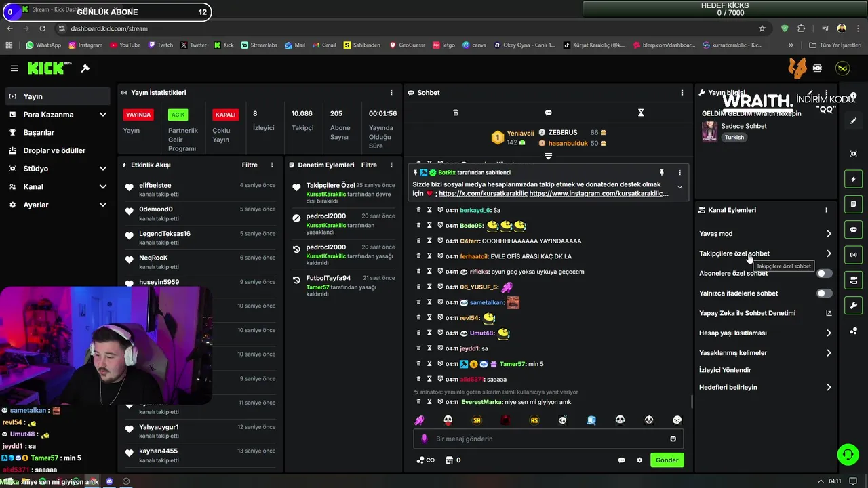Delete berkayd_6's message with its trash icon
The height and width of the screenshot is (488, 868).
418,210
